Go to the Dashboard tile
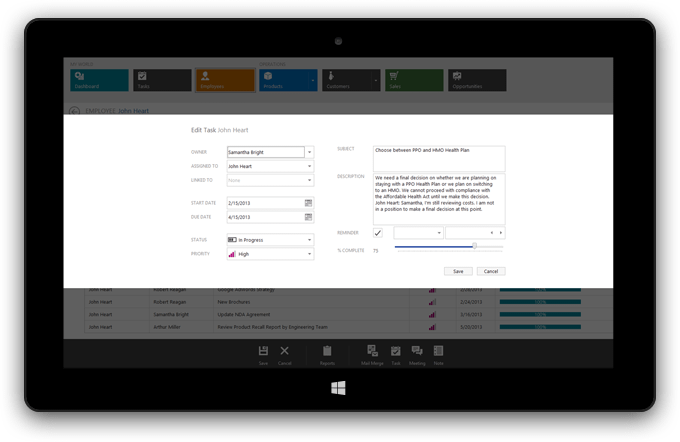The image size is (680, 442). click(x=99, y=80)
